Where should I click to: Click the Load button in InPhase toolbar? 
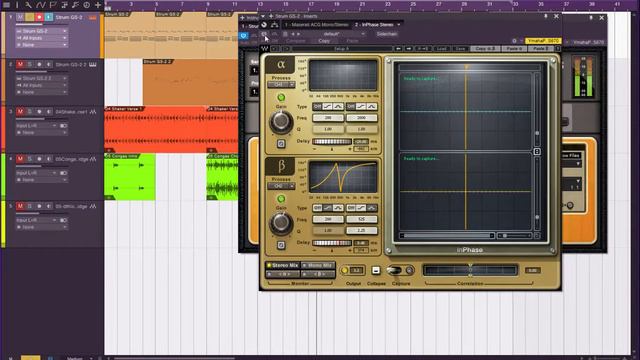tap(442, 49)
